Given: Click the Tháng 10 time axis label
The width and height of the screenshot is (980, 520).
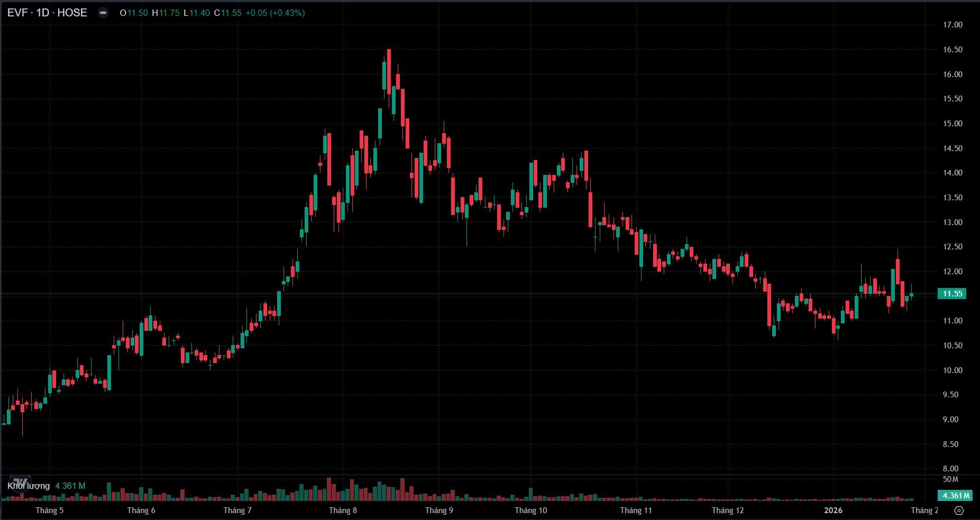Looking at the screenshot, I should (530, 510).
